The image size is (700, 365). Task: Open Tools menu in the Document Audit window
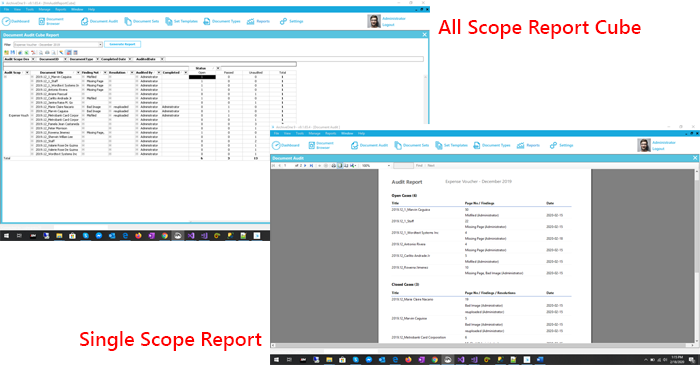pos(300,133)
